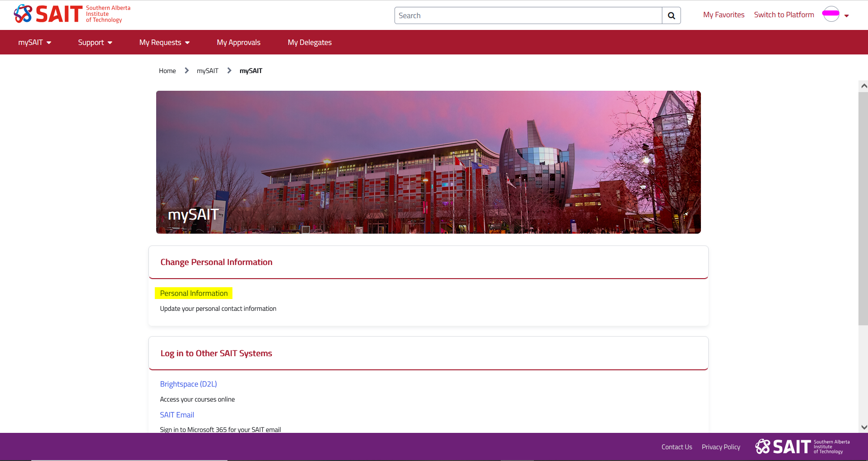This screenshot has width=868, height=461.
Task: Click the mySAIT campus banner image
Action: (428, 162)
